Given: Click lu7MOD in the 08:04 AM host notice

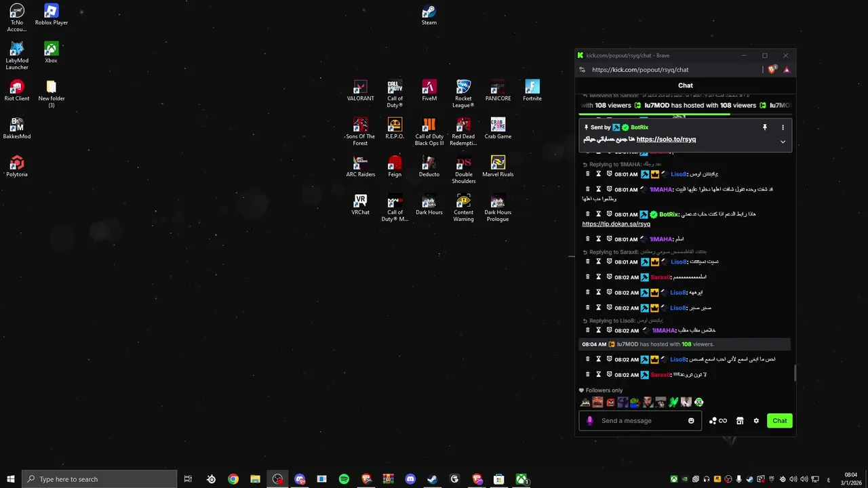Looking at the screenshot, I should [627, 344].
